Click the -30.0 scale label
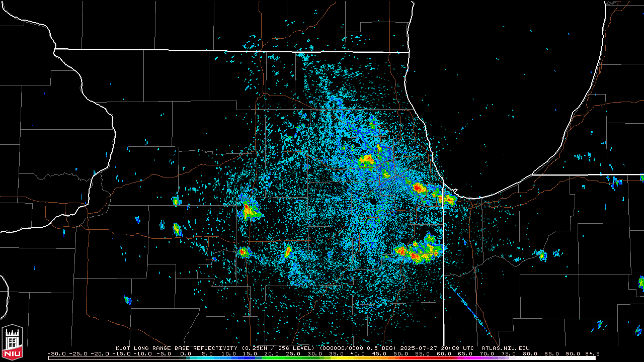This screenshot has height=362, width=644. click(x=57, y=353)
